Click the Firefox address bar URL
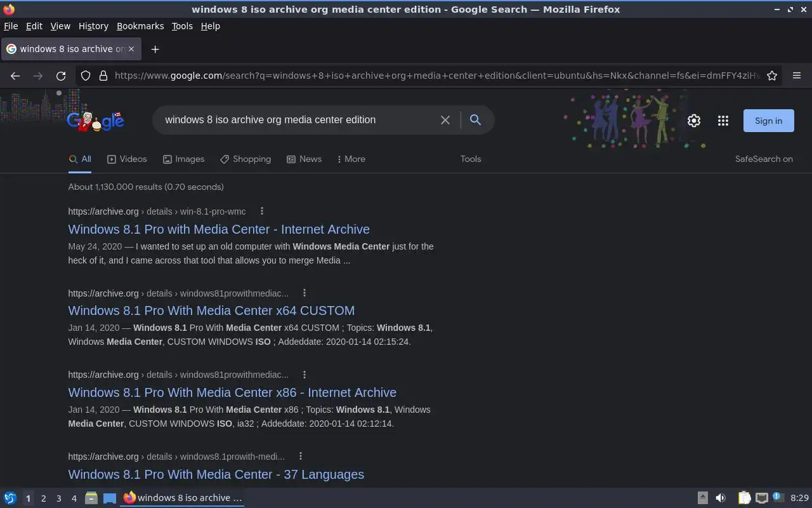 pos(438,76)
